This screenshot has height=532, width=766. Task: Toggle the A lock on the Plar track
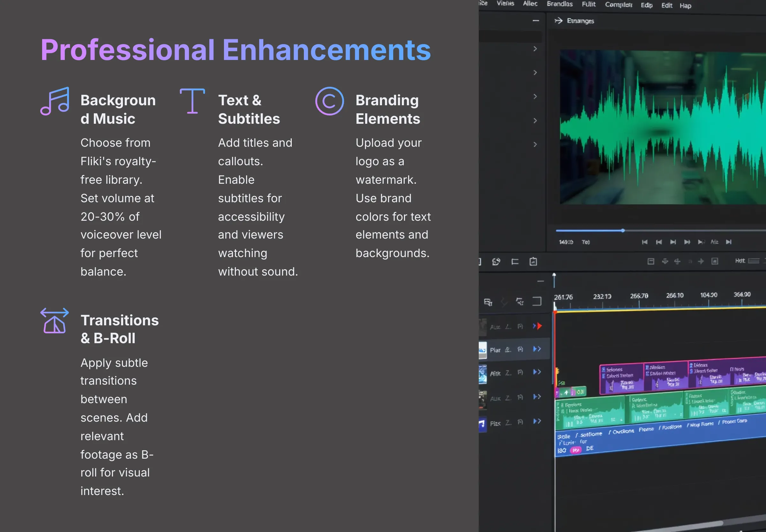[x=520, y=349]
